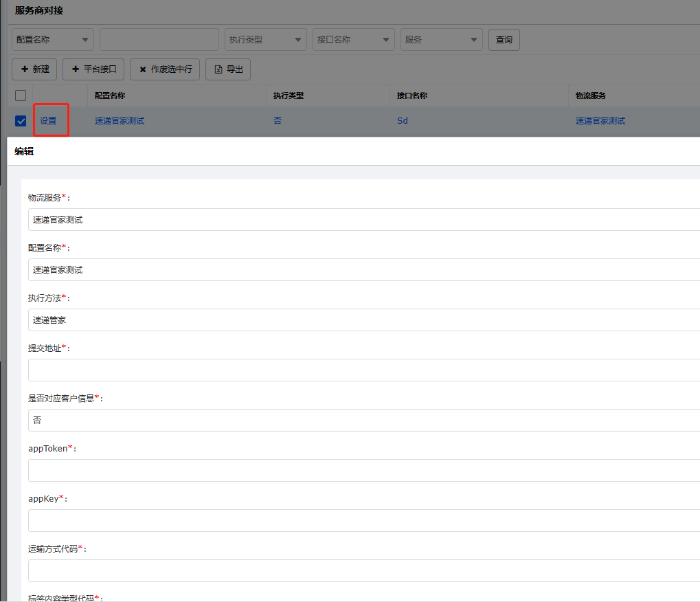Uncheck the 速递官家测试 row checkbox
This screenshot has height=602, width=700.
(x=21, y=121)
